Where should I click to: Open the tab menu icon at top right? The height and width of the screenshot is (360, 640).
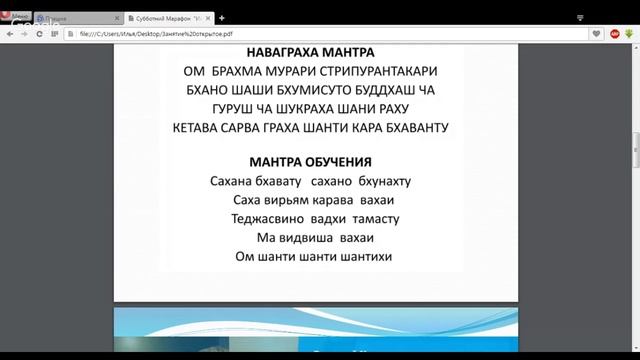[580, 18]
